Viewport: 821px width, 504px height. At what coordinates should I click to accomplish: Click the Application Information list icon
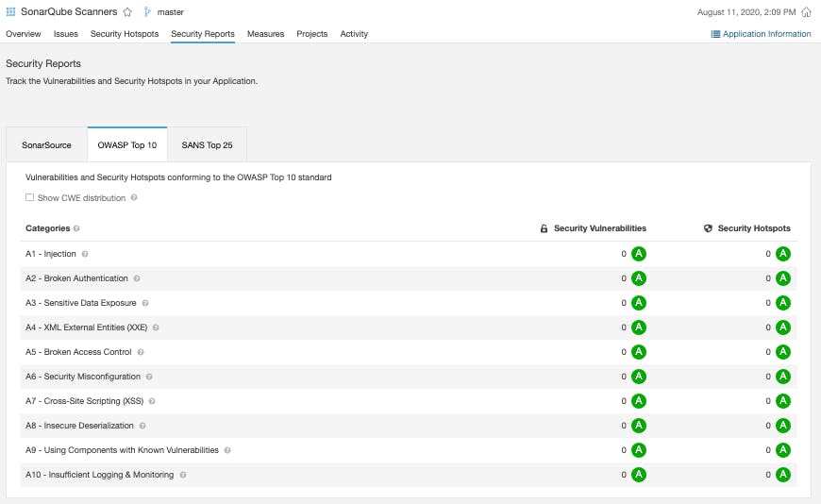point(715,34)
